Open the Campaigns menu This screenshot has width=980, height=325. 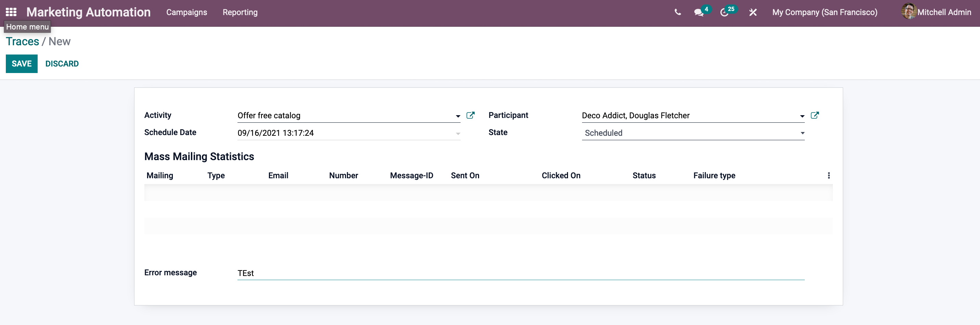point(186,12)
